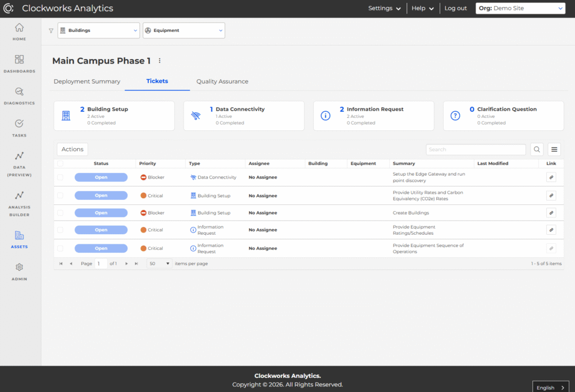Click the Assets sidebar icon
This screenshot has width=575, height=392.
19,235
